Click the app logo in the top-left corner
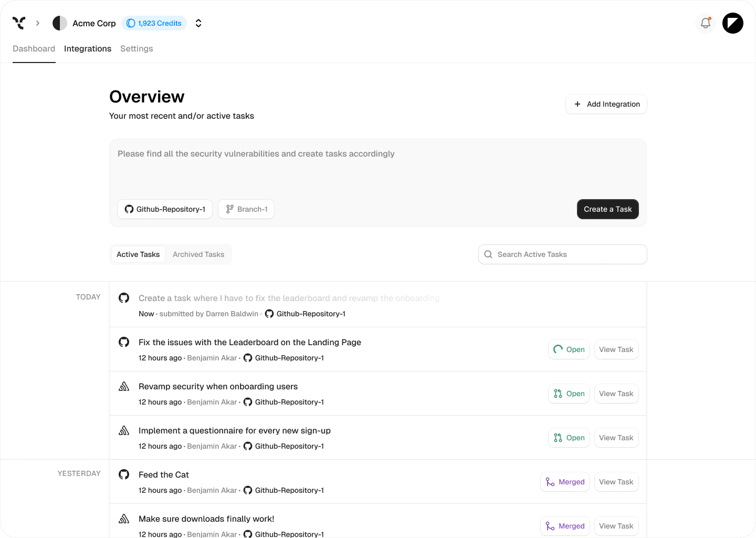756x538 pixels. coord(19,23)
